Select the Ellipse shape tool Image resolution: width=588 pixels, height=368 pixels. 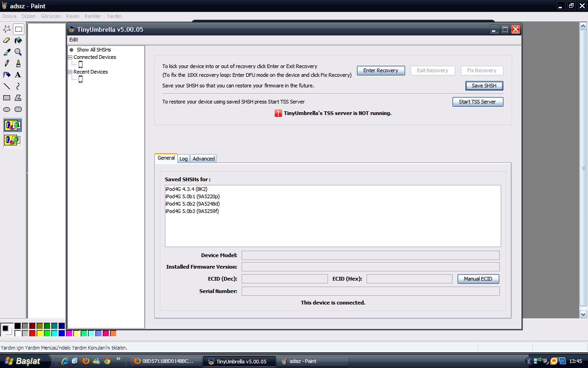point(7,109)
